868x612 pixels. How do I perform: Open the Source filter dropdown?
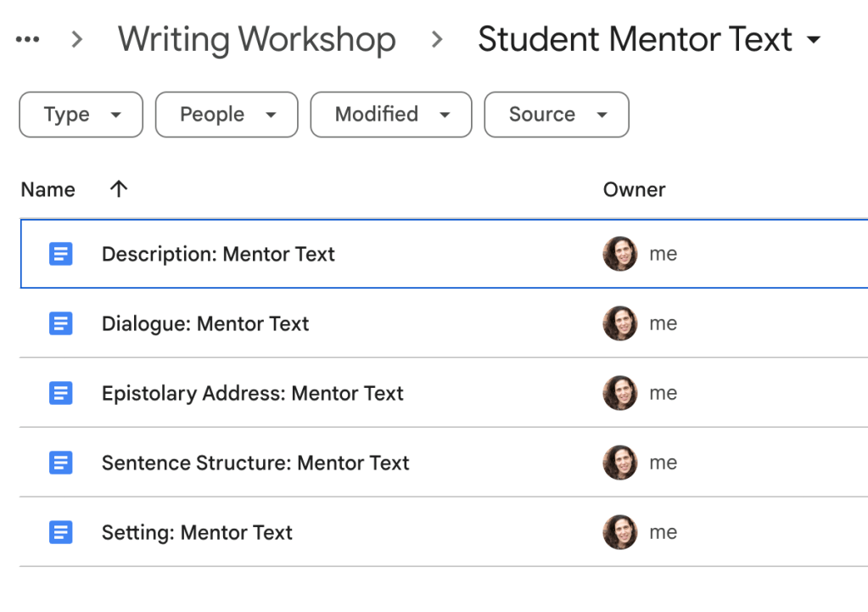point(556,115)
